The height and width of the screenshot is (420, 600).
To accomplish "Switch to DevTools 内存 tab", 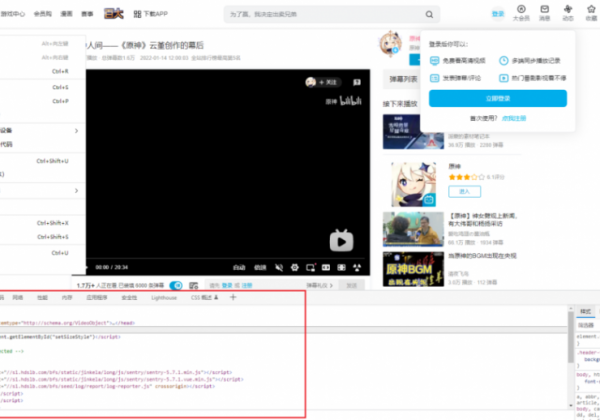I will click(x=67, y=298).
